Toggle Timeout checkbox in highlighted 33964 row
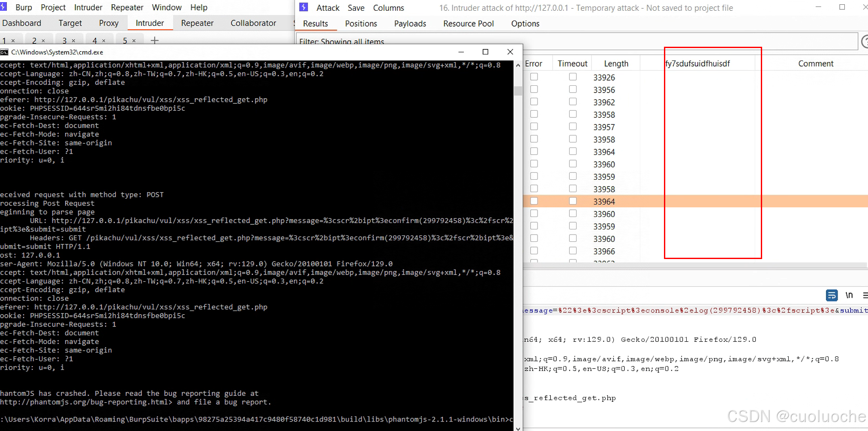The image size is (868, 431). coord(573,201)
